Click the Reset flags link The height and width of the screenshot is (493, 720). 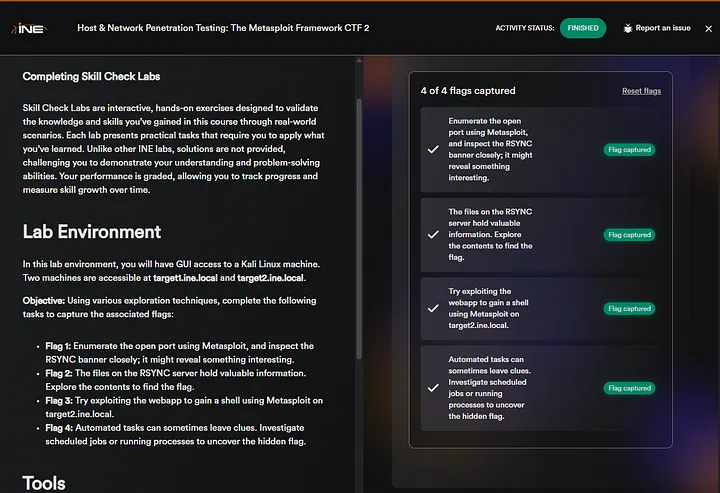(641, 91)
